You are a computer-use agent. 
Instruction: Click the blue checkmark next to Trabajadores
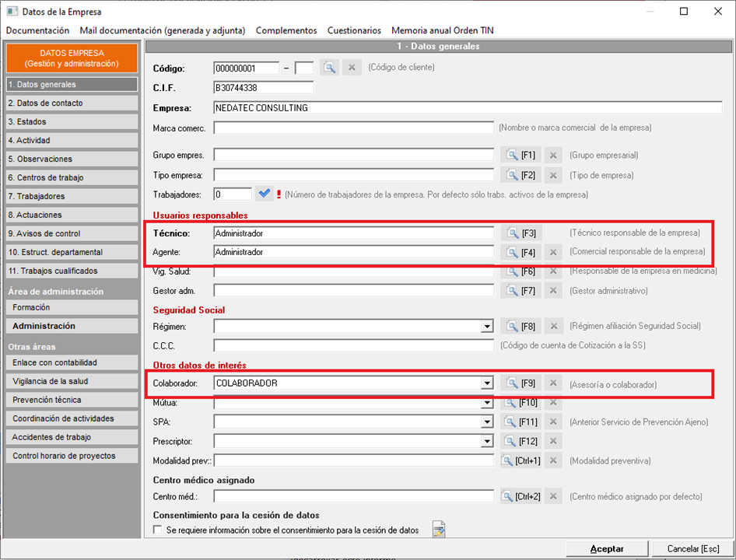pyautogui.click(x=265, y=194)
